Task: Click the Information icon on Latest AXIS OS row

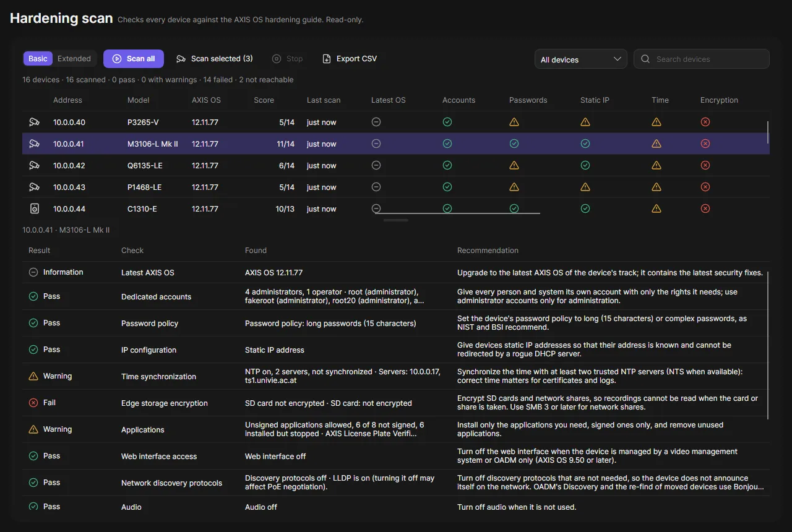Action: coord(33,272)
